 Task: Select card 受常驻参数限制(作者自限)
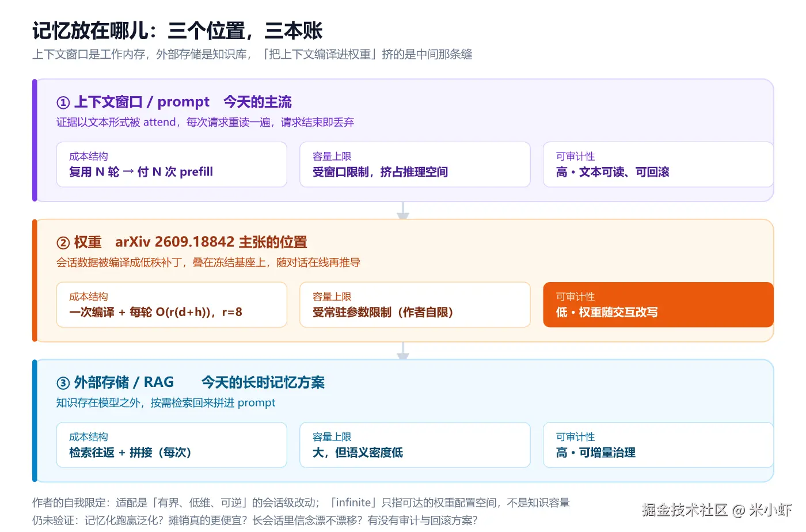point(415,305)
